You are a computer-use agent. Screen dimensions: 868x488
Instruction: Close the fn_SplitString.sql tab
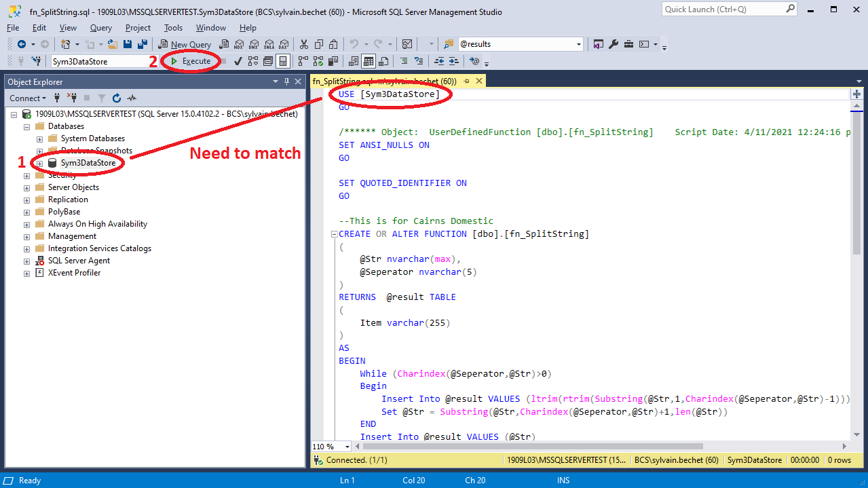[x=478, y=81]
